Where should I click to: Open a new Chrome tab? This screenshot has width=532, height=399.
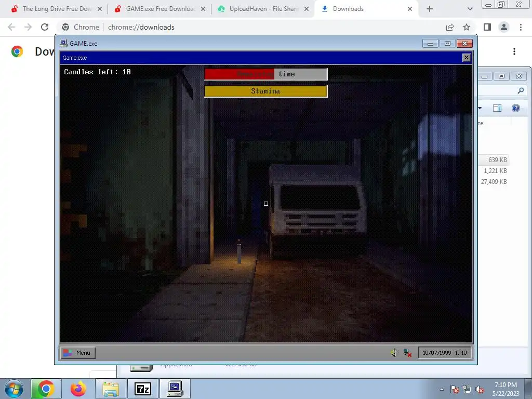pyautogui.click(x=430, y=9)
